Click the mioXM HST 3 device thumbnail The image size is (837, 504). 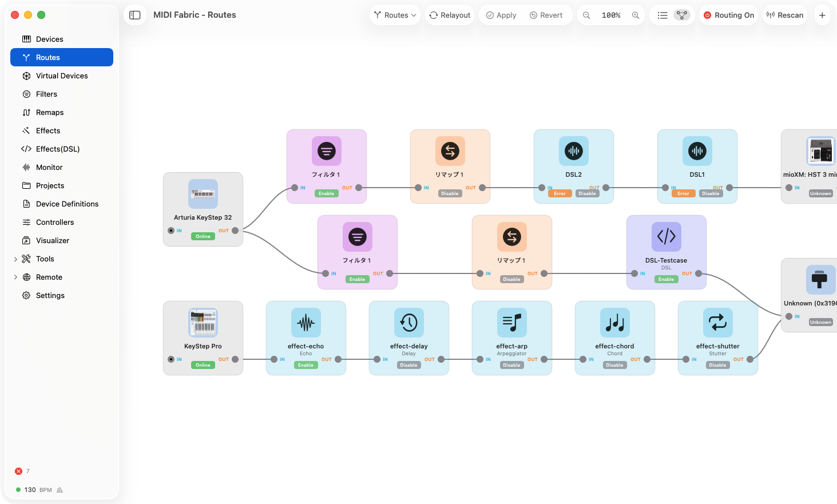click(821, 151)
